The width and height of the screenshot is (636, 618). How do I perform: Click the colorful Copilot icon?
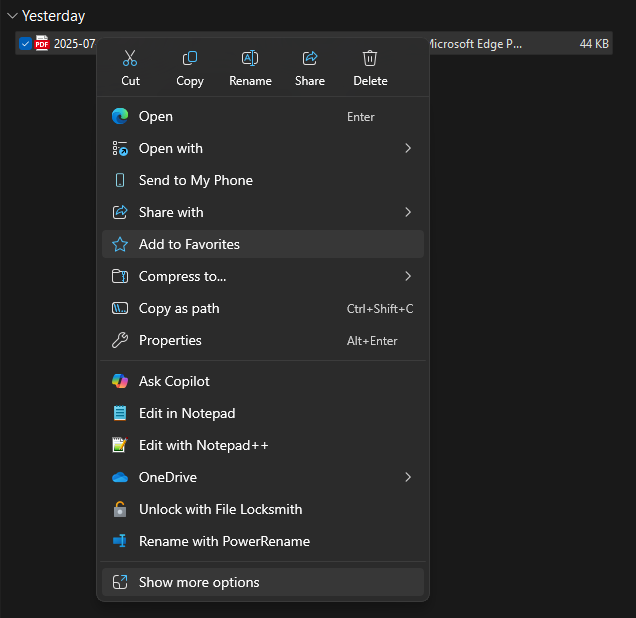click(x=120, y=381)
